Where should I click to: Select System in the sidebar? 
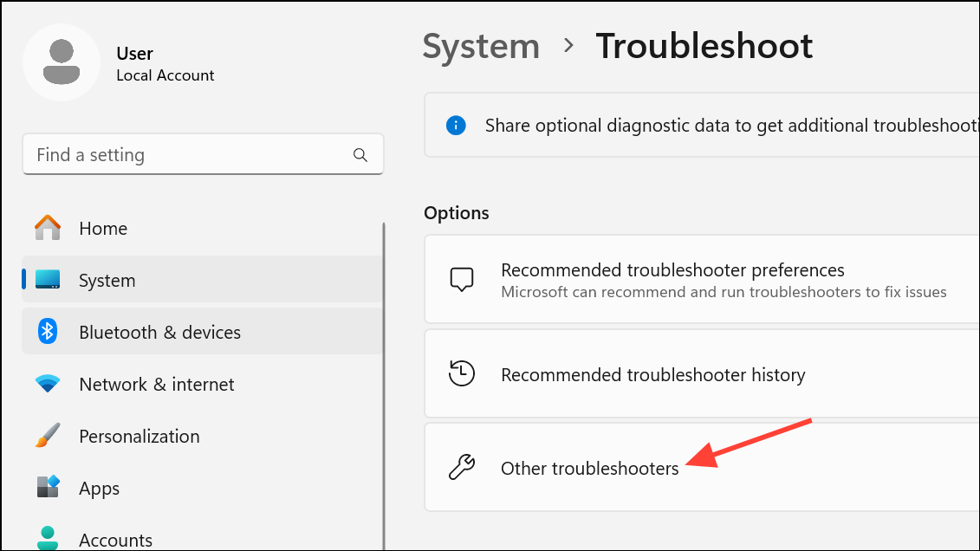pyautogui.click(x=203, y=280)
